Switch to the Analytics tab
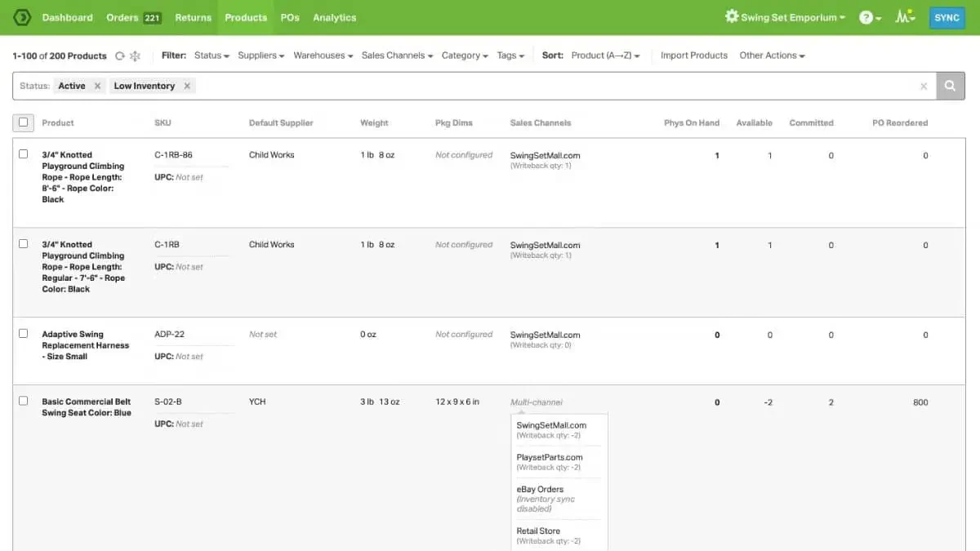The image size is (980, 551). (334, 17)
